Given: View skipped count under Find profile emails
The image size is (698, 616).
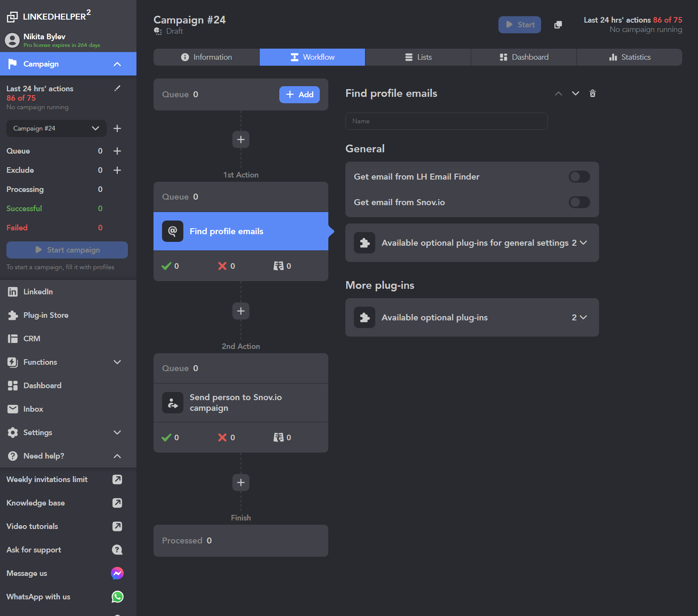Looking at the screenshot, I should [x=282, y=266].
